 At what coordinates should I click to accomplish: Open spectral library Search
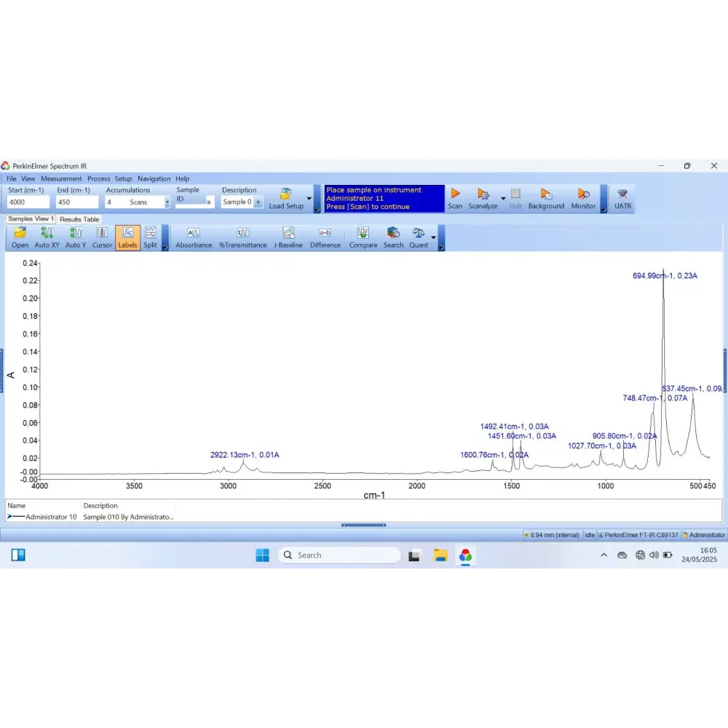(393, 238)
